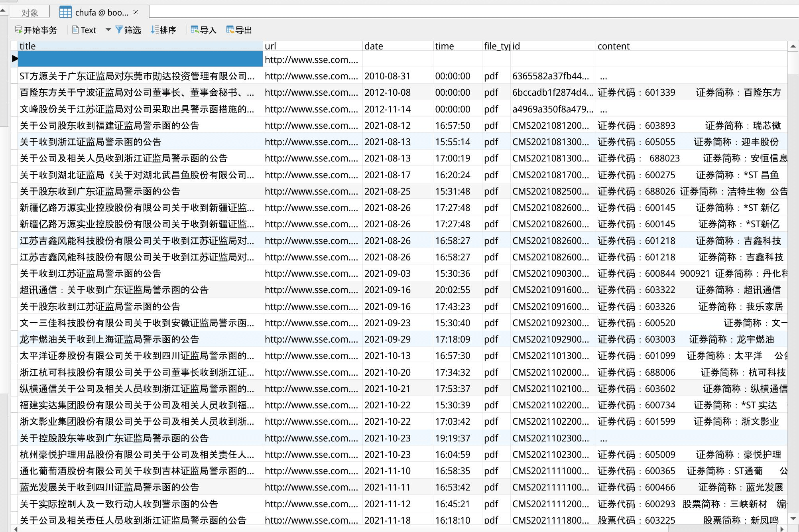Click the 导入 import icon

click(x=195, y=30)
